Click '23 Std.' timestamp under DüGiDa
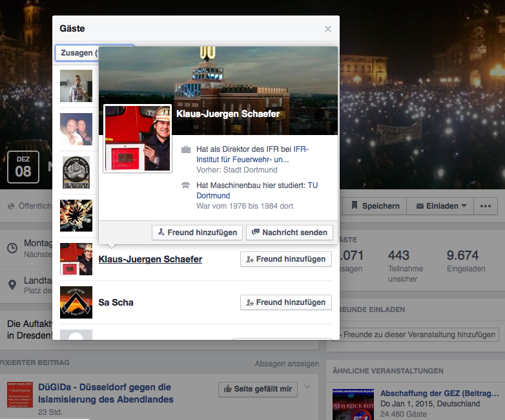 tap(50, 412)
